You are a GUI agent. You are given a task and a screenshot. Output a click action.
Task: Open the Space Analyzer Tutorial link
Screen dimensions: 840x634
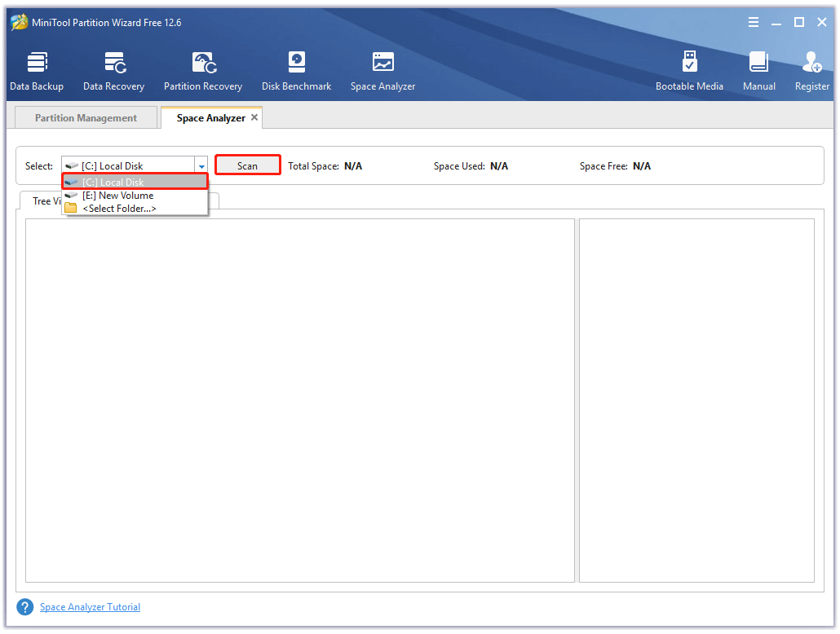(90, 606)
